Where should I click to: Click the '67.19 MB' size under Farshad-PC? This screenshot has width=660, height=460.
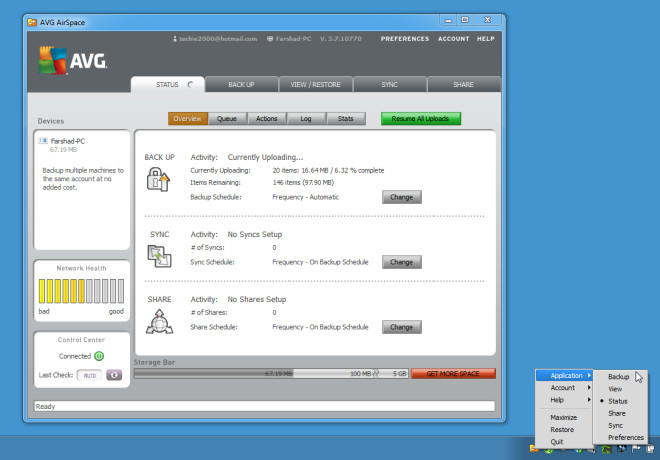(64, 150)
